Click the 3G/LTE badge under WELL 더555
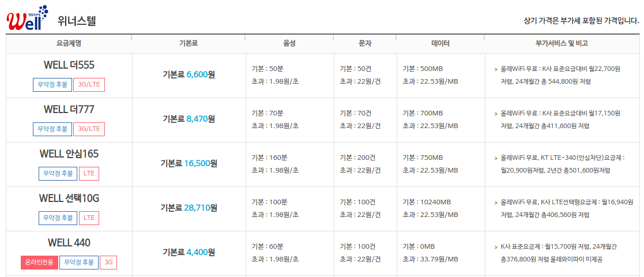Screen dimensions: 644x277 [x=89, y=85]
